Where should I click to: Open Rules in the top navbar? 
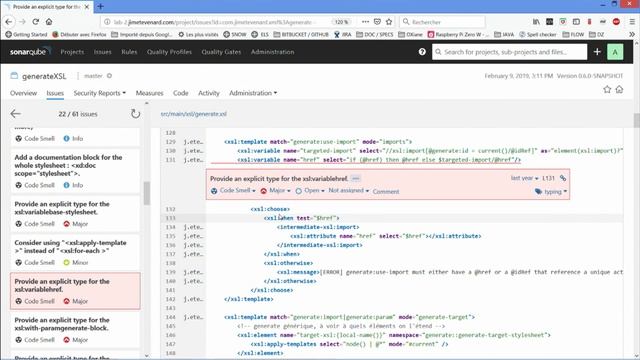pos(129,52)
